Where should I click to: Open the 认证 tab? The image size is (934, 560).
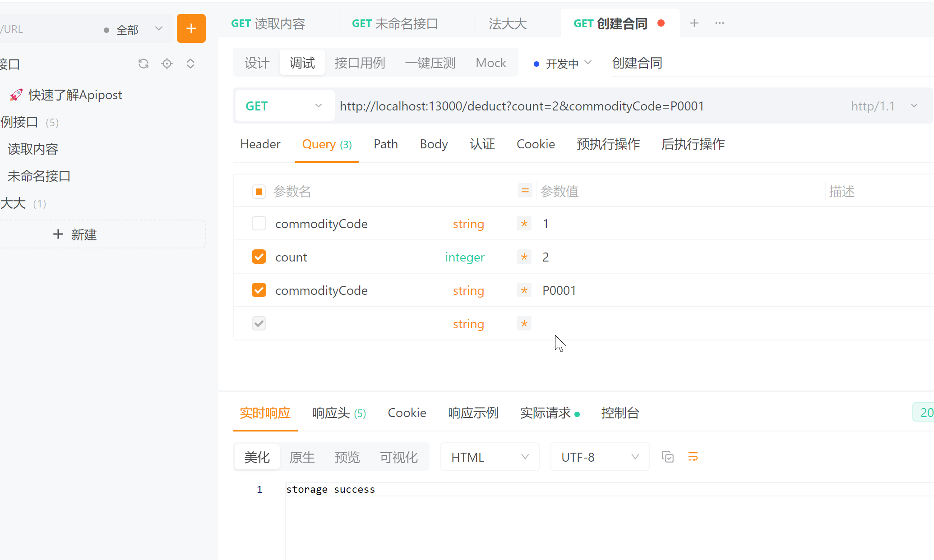[x=482, y=144]
